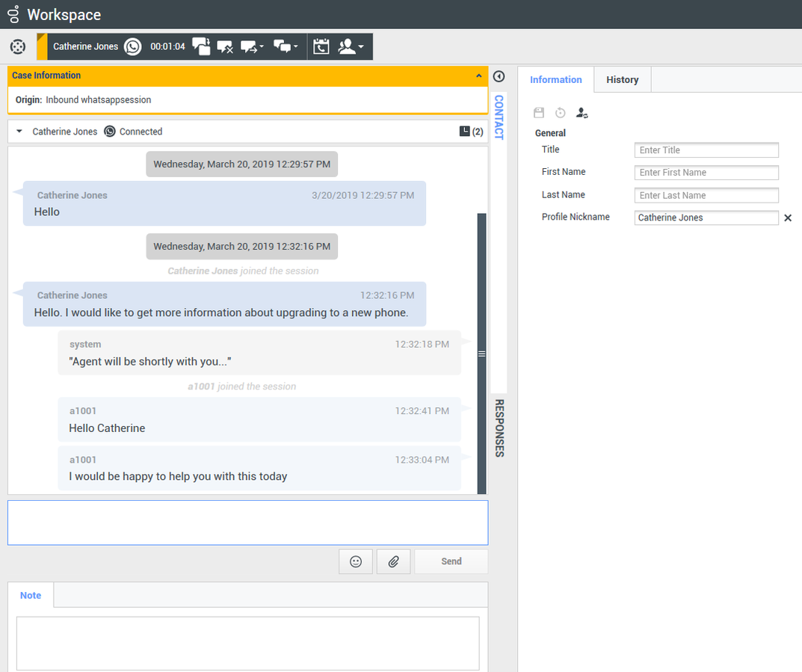Click the instant chat conference icon

[283, 46]
